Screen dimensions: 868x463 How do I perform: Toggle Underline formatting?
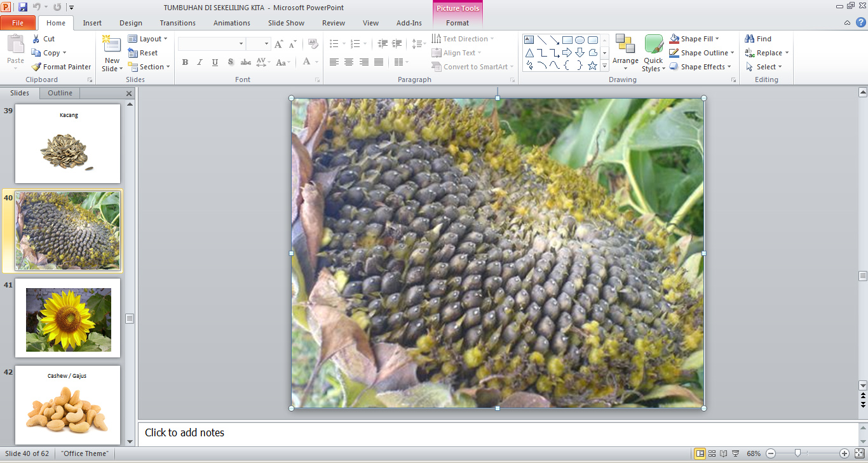pos(215,62)
